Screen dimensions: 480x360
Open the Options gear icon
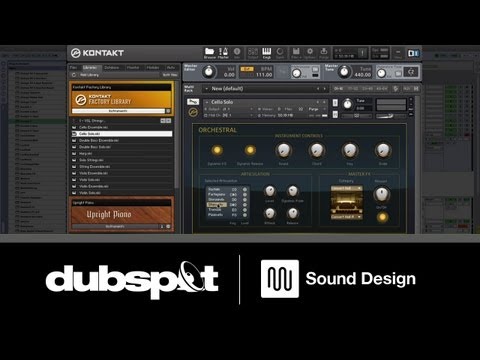pos(310,51)
